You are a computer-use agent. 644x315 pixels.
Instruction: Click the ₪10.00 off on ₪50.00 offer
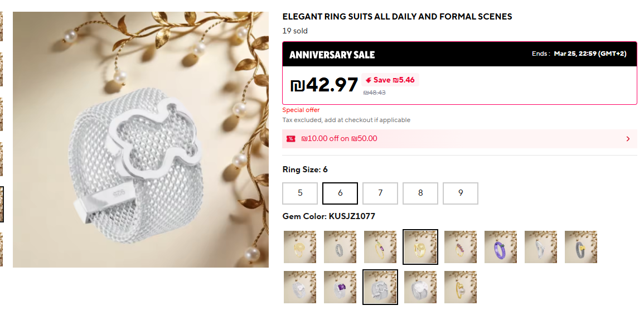click(339, 139)
